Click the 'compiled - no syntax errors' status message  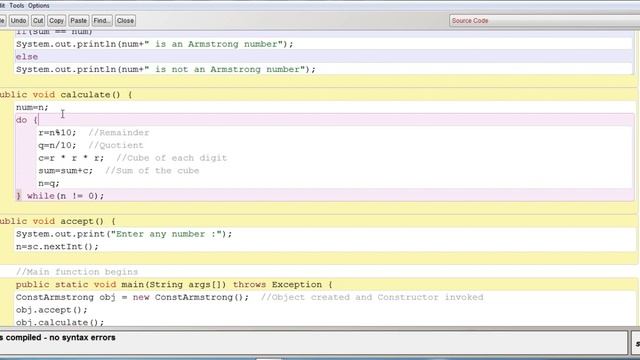point(60,338)
